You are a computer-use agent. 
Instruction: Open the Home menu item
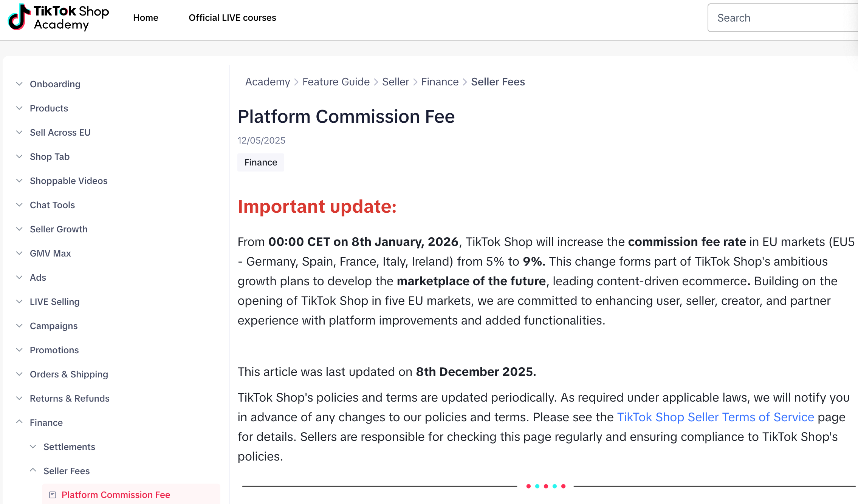146,17
